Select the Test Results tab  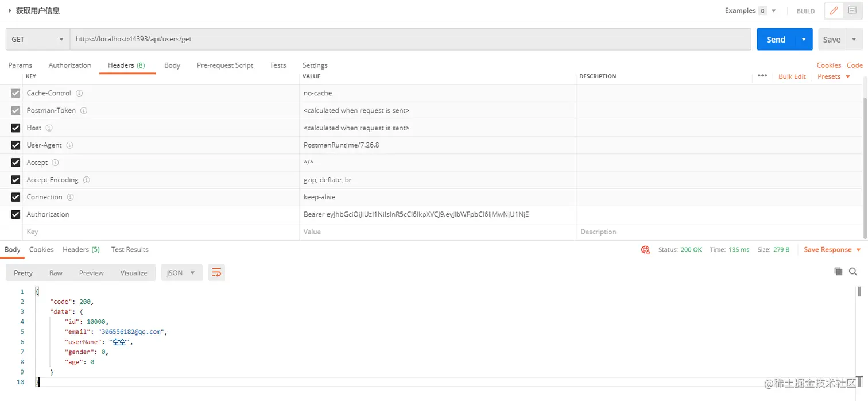pyautogui.click(x=130, y=249)
